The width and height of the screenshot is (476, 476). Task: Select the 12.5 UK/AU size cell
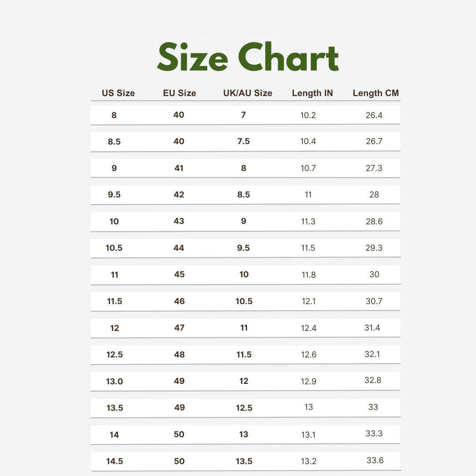[x=244, y=408]
